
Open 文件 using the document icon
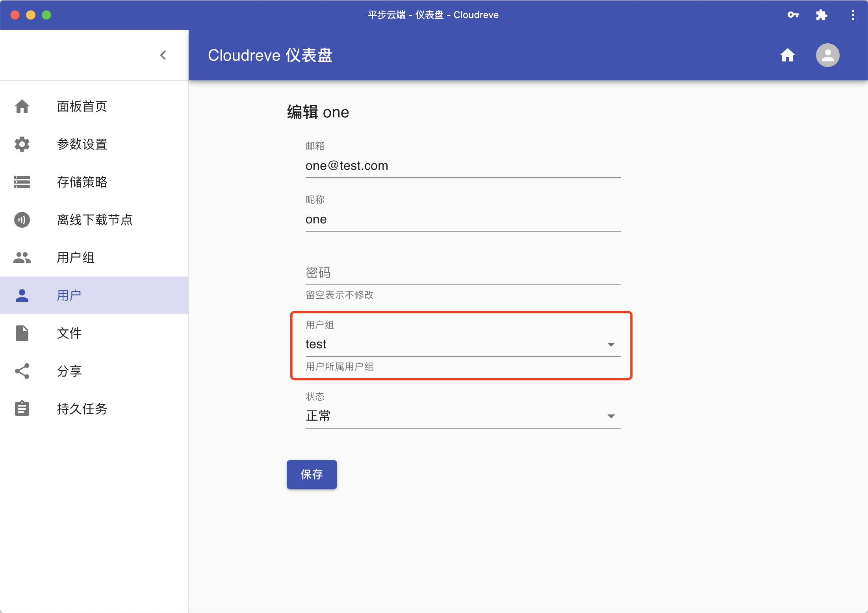click(22, 333)
